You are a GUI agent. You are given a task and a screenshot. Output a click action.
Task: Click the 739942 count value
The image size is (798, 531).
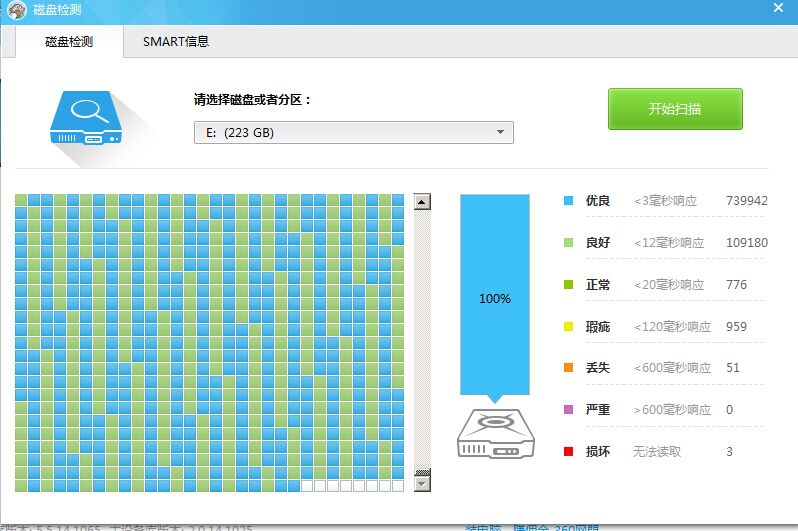pyautogui.click(x=747, y=201)
